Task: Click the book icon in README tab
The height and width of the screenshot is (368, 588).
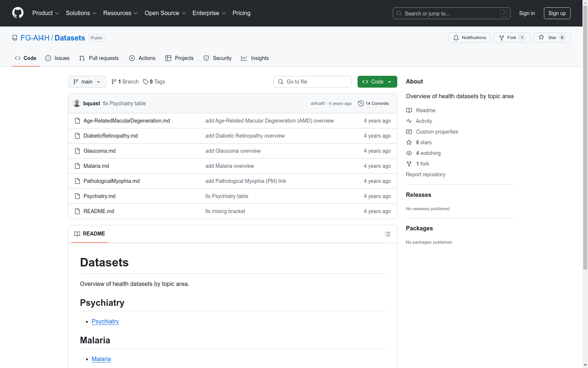Action: [77, 234]
